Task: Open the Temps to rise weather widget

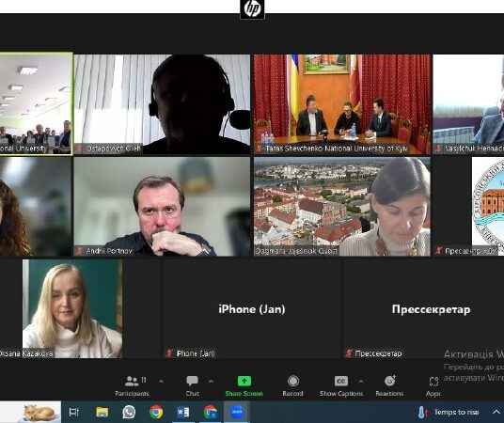Action: tap(449, 412)
